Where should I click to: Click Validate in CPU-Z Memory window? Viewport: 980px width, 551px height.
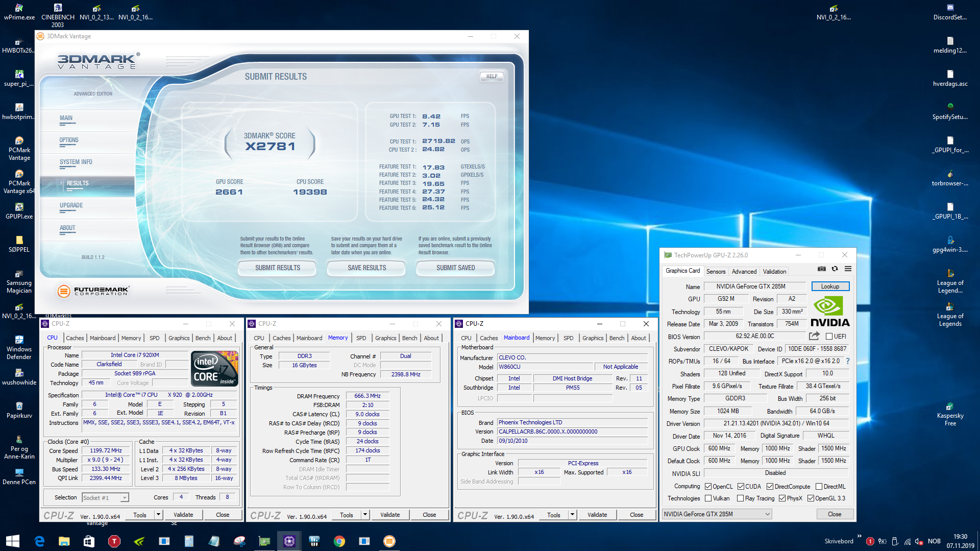pyautogui.click(x=390, y=514)
